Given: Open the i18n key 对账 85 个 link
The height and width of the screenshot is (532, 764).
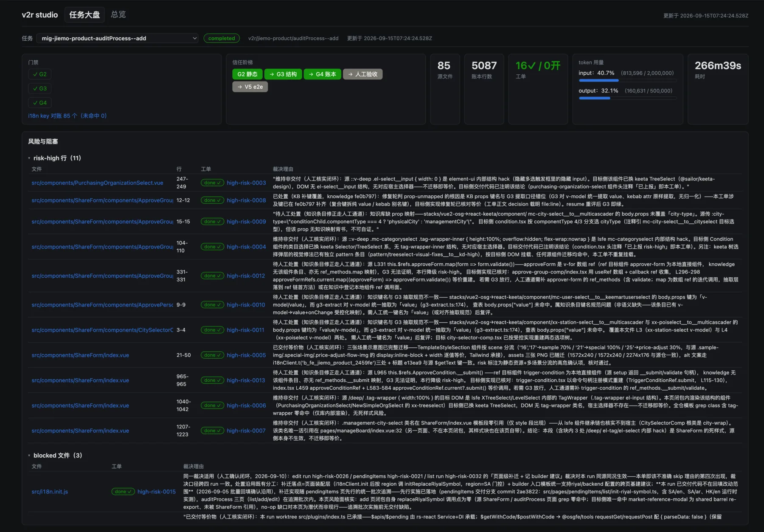Looking at the screenshot, I should pyautogui.click(x=67, y=116).
